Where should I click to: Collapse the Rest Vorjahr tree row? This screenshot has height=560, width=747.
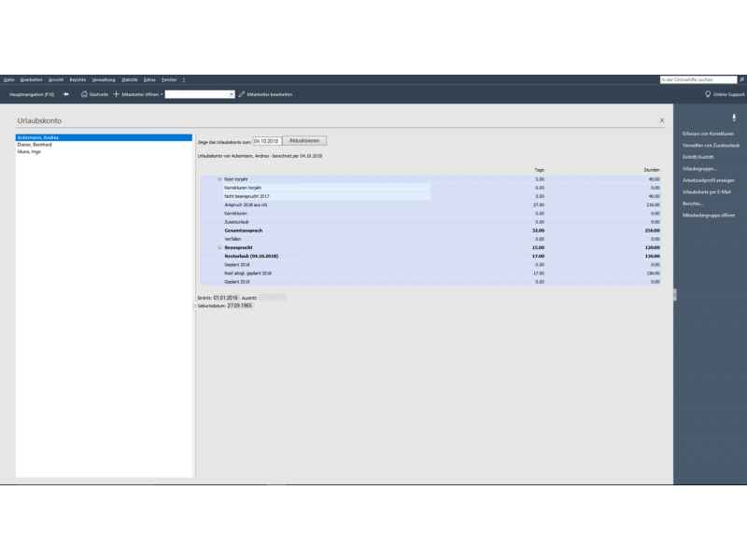219,178
